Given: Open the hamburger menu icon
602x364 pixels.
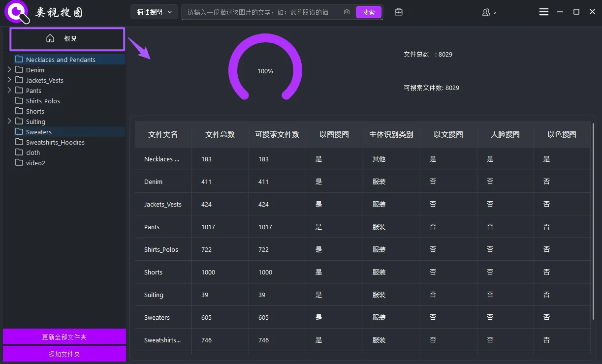Looking at the screenshot, I should tap(543, 12).
